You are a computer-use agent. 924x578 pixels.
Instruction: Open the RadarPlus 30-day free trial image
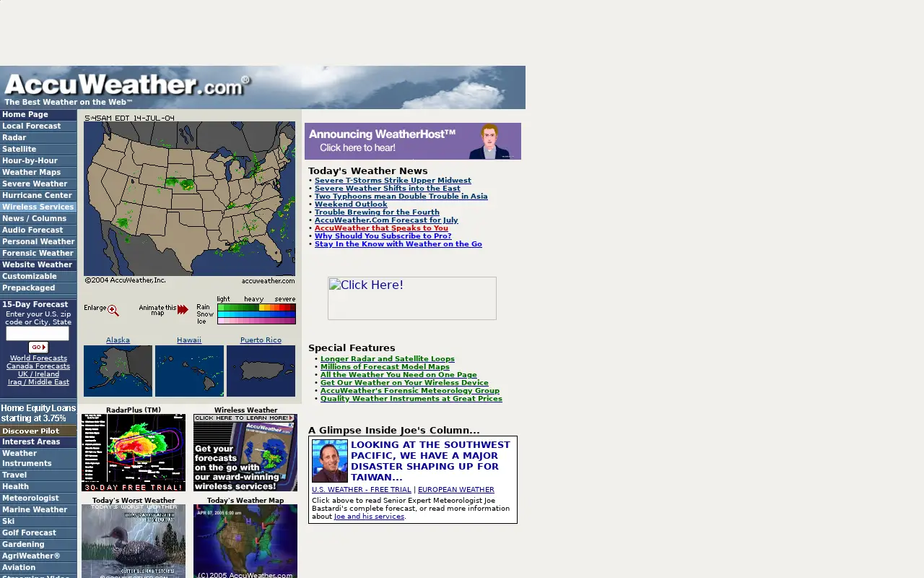[134, 453]
